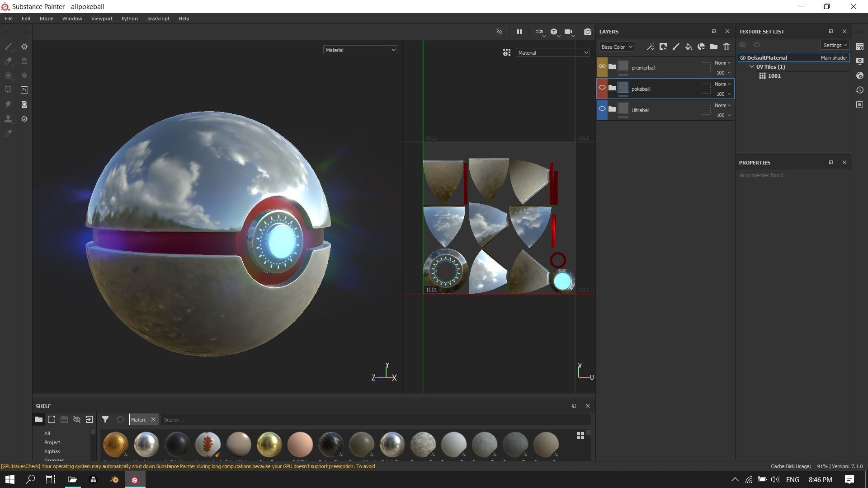Screen dimensions: 868x488
Task: Select the Eraser tool
Action: tap(8, 61)
